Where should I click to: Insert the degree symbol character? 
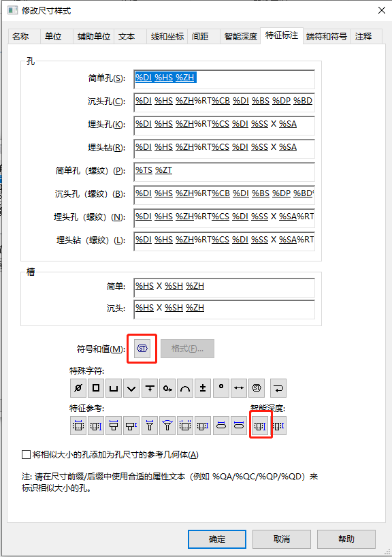pyautogui.click(x=221, y=388)
